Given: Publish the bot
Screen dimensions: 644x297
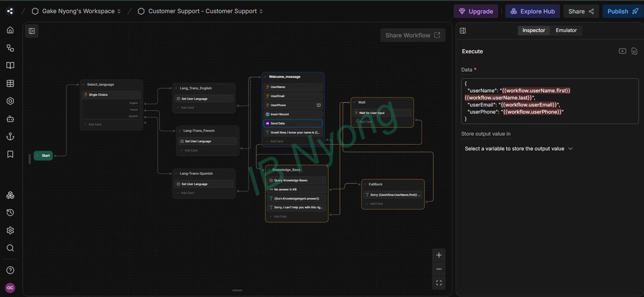Looking at the screenshot, I should [x=623, y=11].
